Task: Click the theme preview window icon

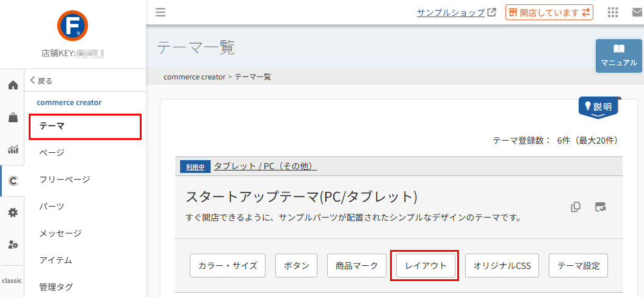Action: point(600,207)
